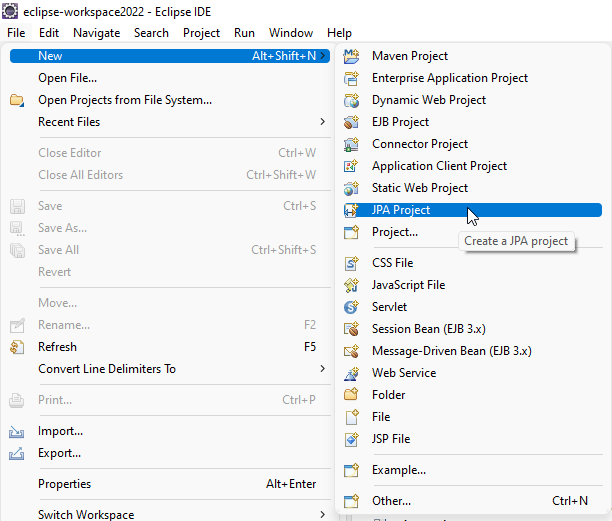Image resolution: width=612 pixels, height=521 pixels.
Task: Click the new File icon
Action: [x=351, y=417]
